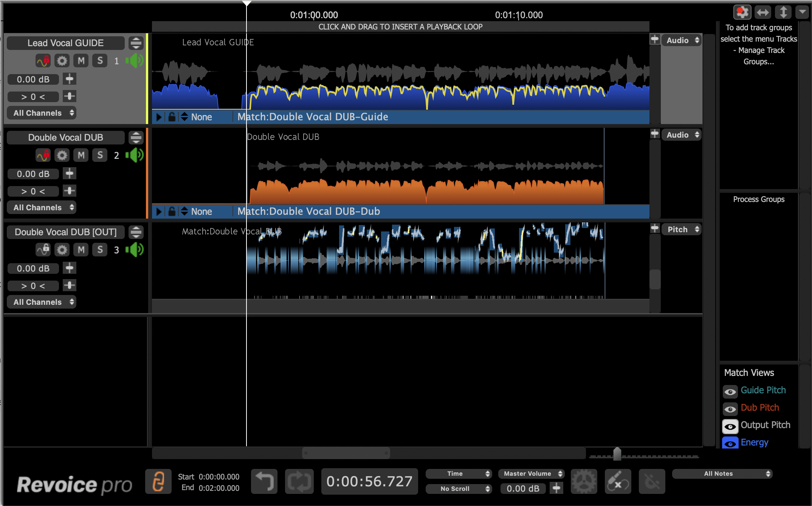Click the undo arrow button
This screenshot has height=506, width=812.
click(264, 481)
